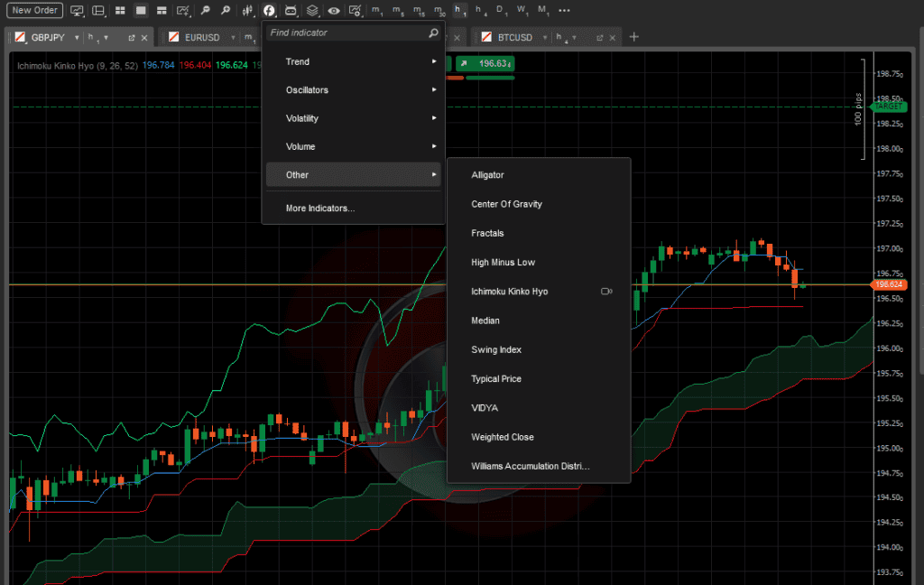Select Ichimoku Kinko Hyo from the submenu
The width and height of the screenshot is (924, 585).
pos(539,292)
